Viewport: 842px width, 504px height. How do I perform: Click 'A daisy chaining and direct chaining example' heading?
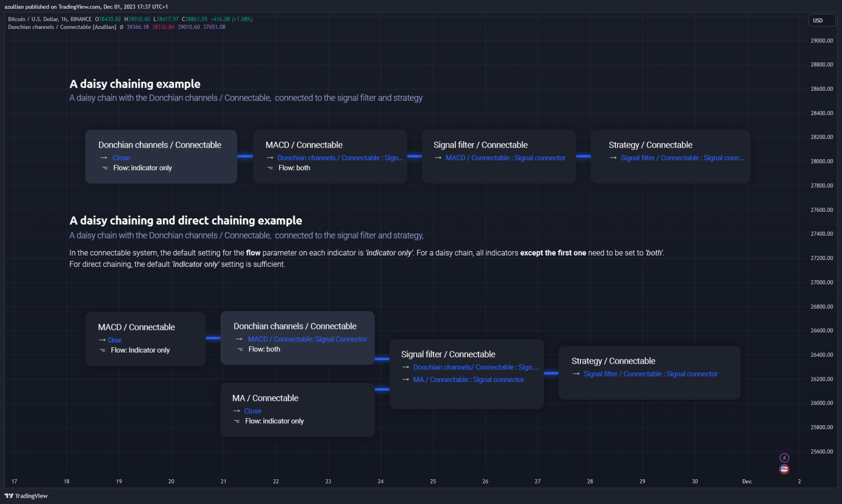[x=186, y=221]
